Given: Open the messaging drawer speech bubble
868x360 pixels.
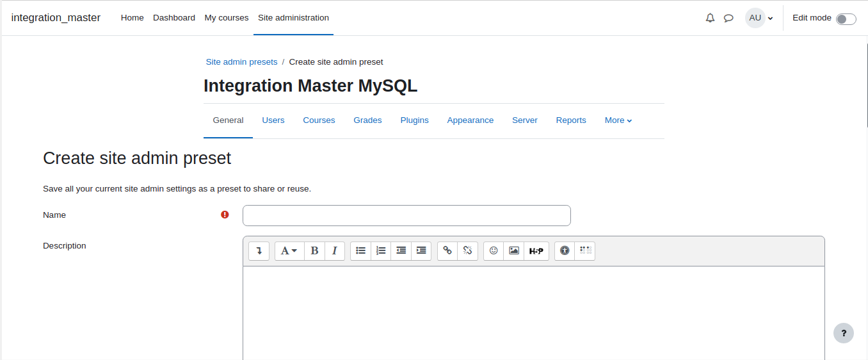Looking at the screenshot, I should point(728,18).
